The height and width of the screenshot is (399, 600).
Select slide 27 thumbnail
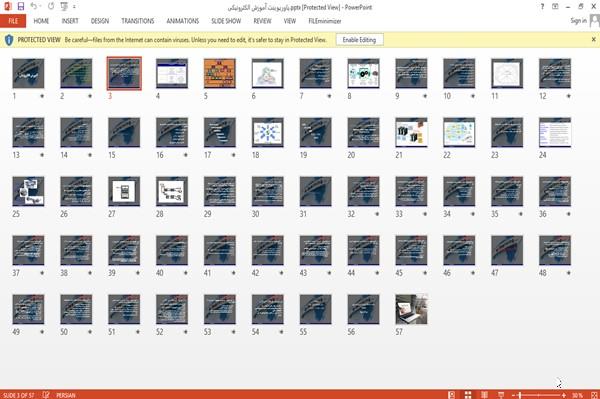tap(124, 191)
